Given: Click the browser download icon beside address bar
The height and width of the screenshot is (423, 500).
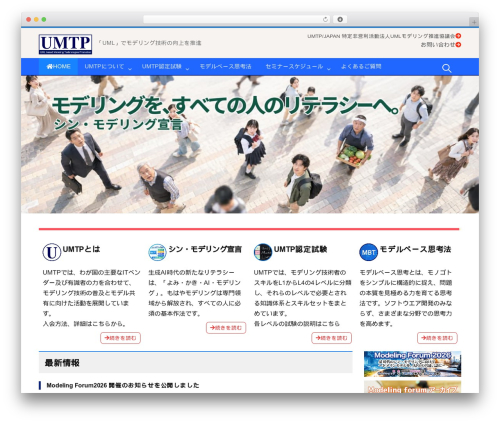Looking at the screenshot, I should (x=340, y=20).
